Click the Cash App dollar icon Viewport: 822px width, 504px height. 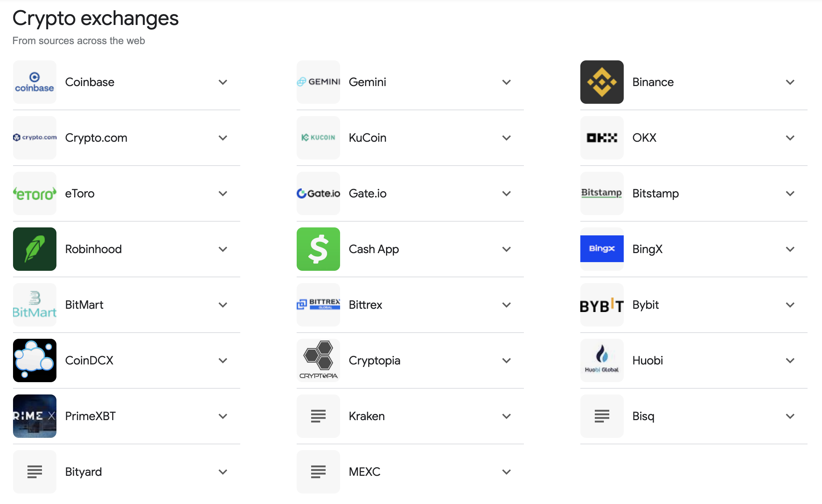(318, 249)
